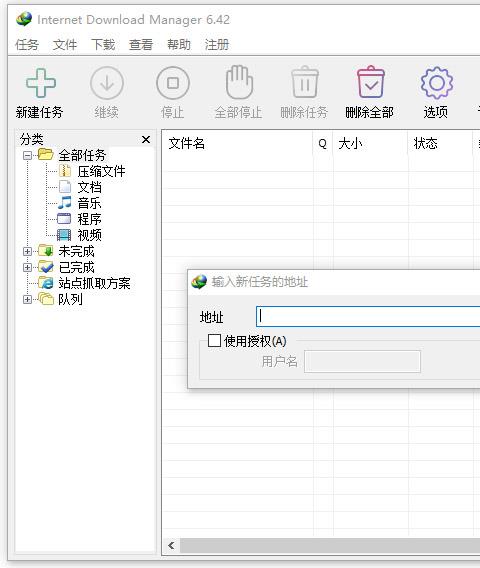Viewport: 480px width, 568px height.
Task: Click the disabled 用户名 input field
Action: (362, 362)
